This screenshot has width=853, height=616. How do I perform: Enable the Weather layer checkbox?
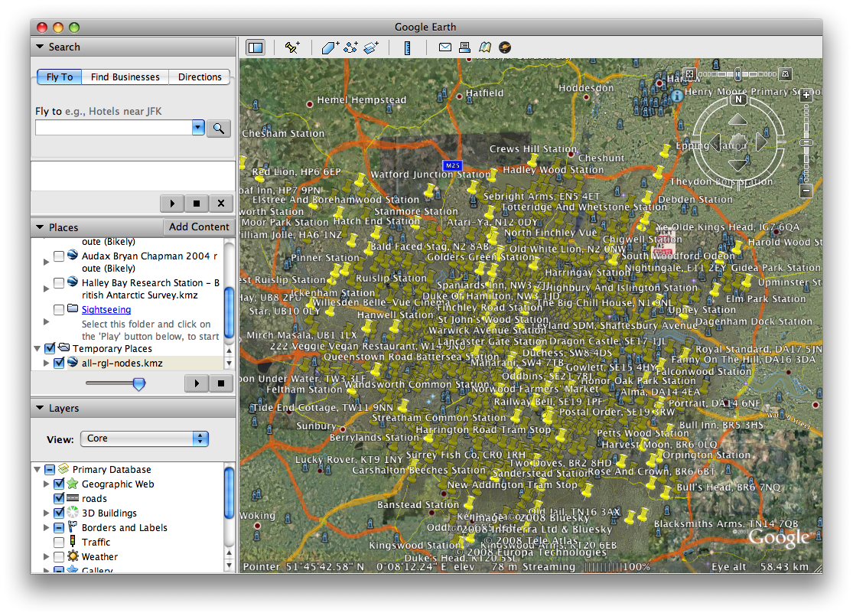(x=59, y=556)
